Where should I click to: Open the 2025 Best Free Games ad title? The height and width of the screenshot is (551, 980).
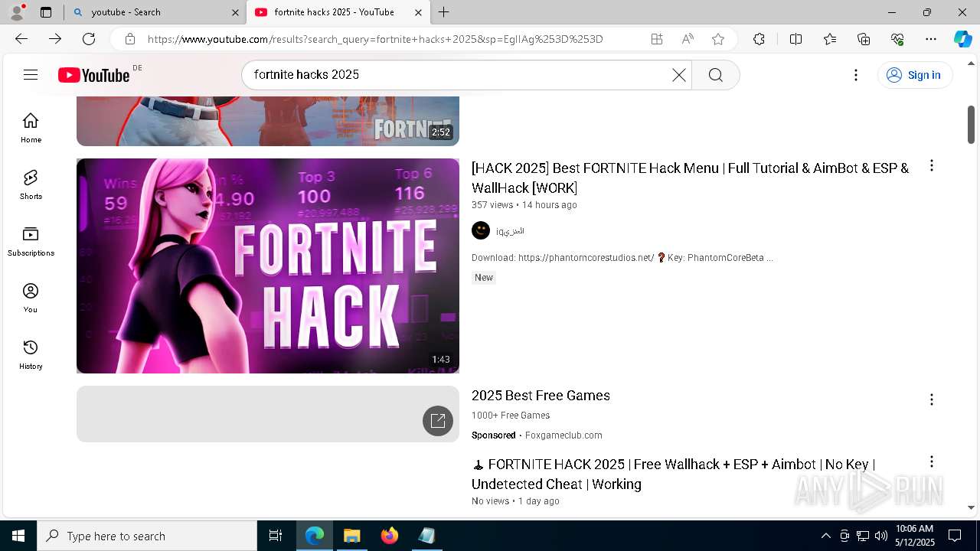pyautogui.click(x=541, y=396)
